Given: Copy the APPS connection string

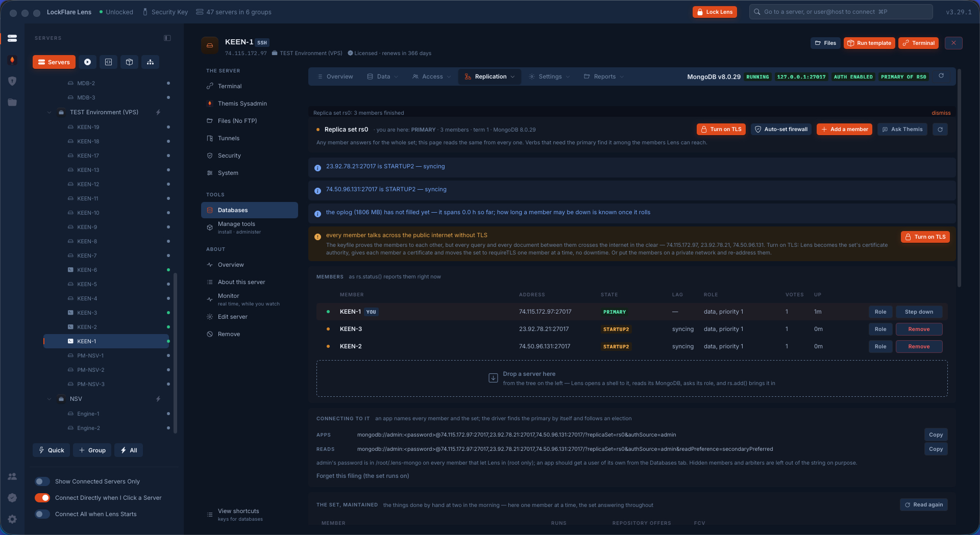Looking at the screenshot, I should pyautogui.click(x=936, y=435).
